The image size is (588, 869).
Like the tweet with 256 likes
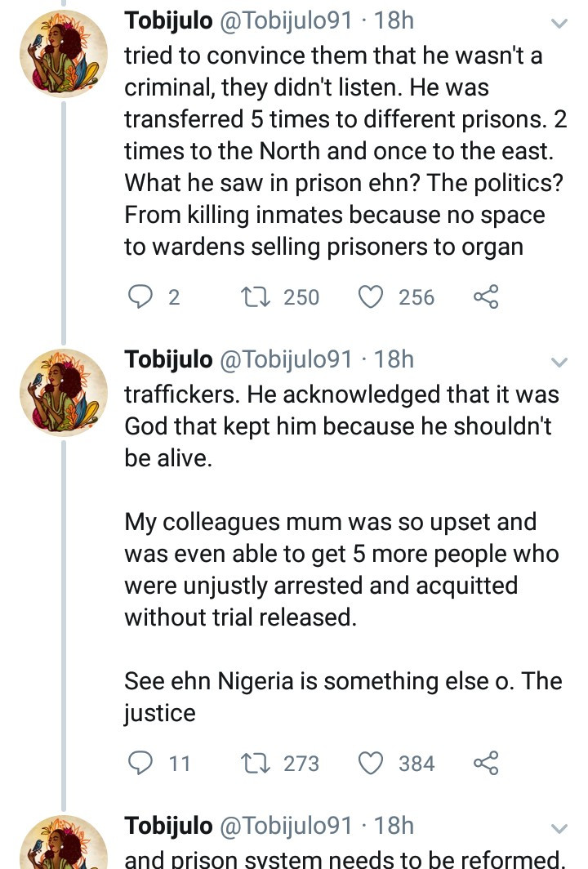tap(372, 297)
